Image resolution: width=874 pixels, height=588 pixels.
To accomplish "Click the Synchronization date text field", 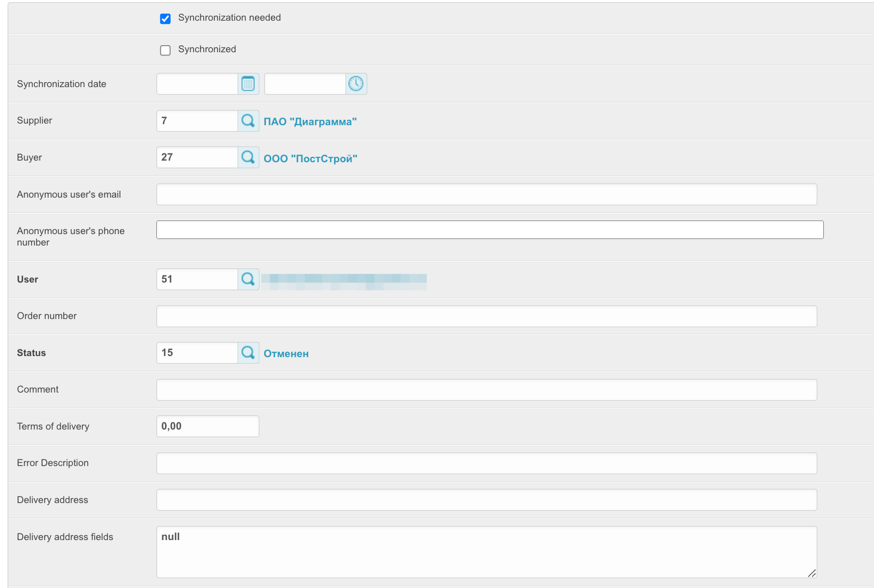I will 197,84.
